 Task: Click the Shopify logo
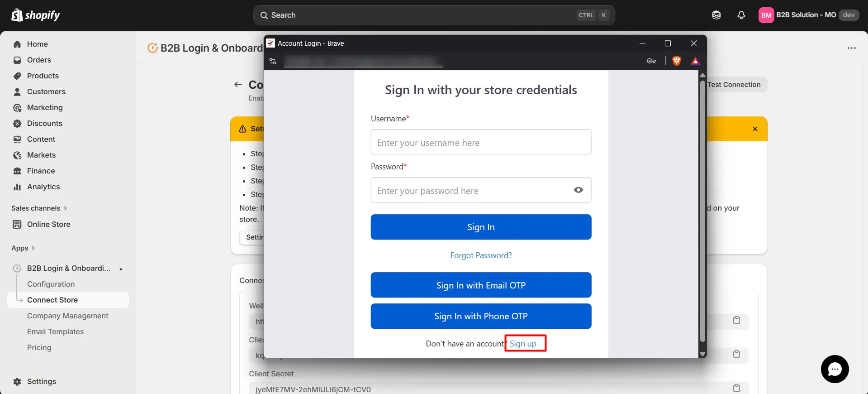(16, 15)
